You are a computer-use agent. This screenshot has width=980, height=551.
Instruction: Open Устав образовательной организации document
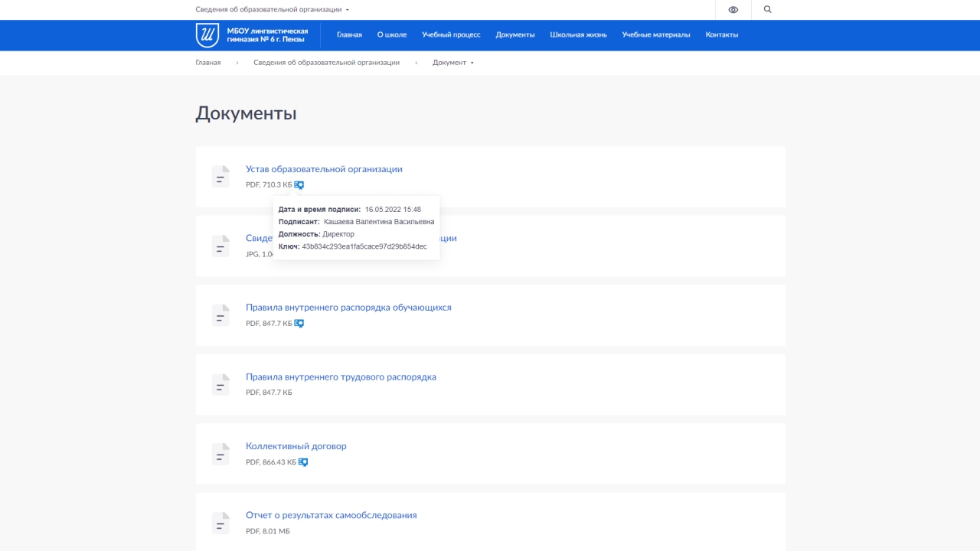(324, 169)
